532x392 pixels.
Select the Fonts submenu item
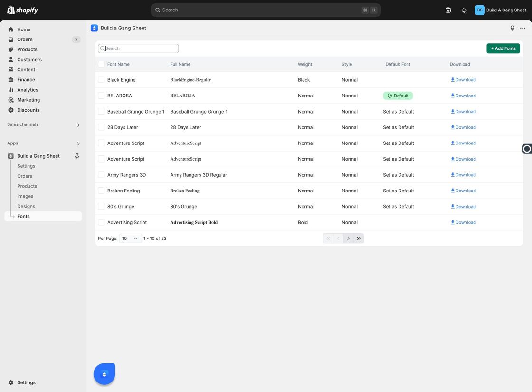(43, 216)
